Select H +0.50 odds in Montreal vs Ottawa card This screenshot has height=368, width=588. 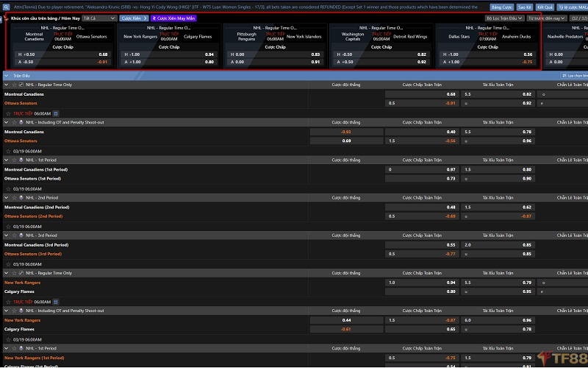63,54
